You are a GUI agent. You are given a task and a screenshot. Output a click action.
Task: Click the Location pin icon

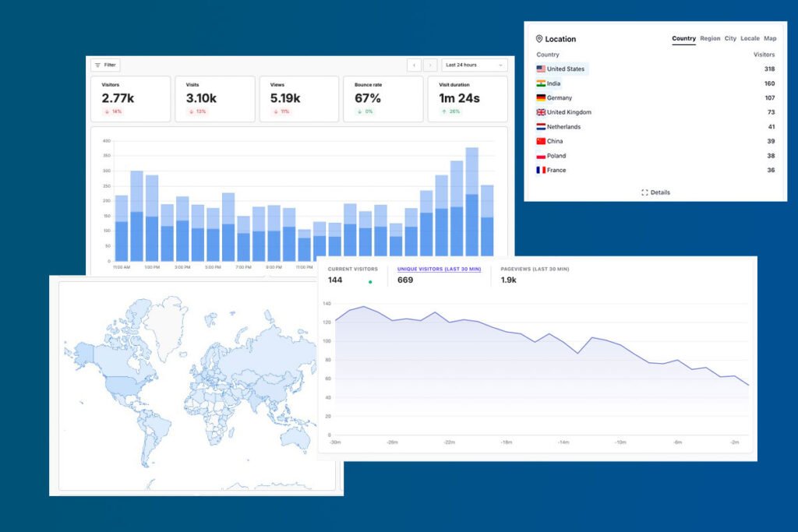(x=539, y=38)
